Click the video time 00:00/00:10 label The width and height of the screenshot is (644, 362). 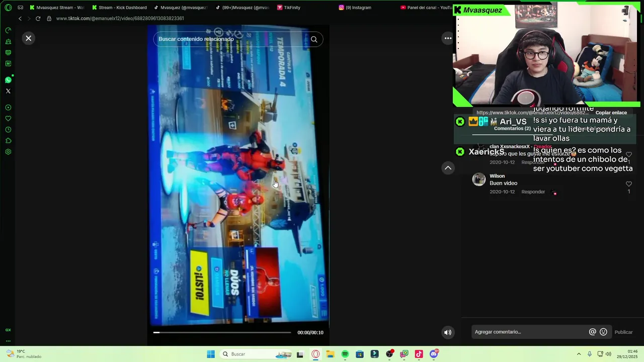[x=310, y=332]
